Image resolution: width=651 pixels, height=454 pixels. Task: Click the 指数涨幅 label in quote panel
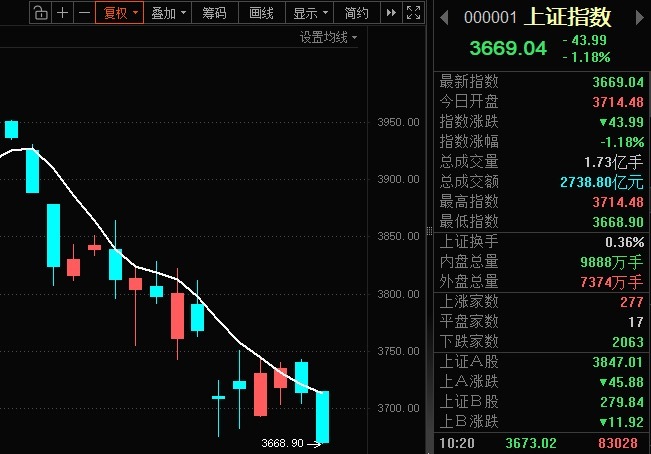(469, 142)
